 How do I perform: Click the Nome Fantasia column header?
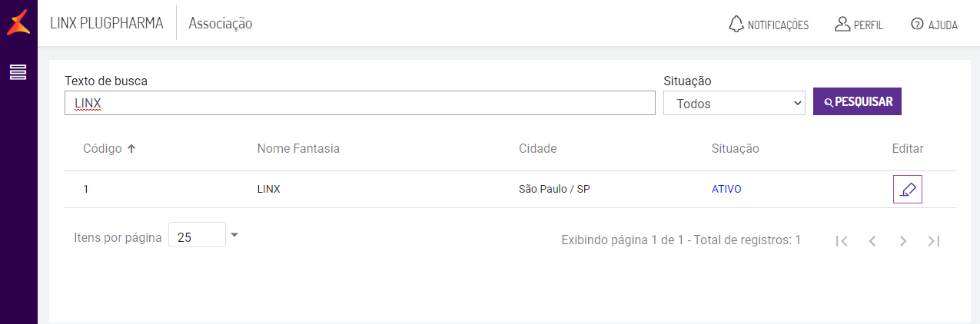click(298, 148)
